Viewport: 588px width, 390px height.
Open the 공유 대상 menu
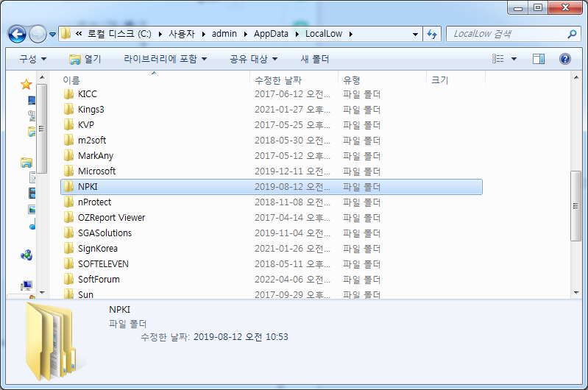253,59
